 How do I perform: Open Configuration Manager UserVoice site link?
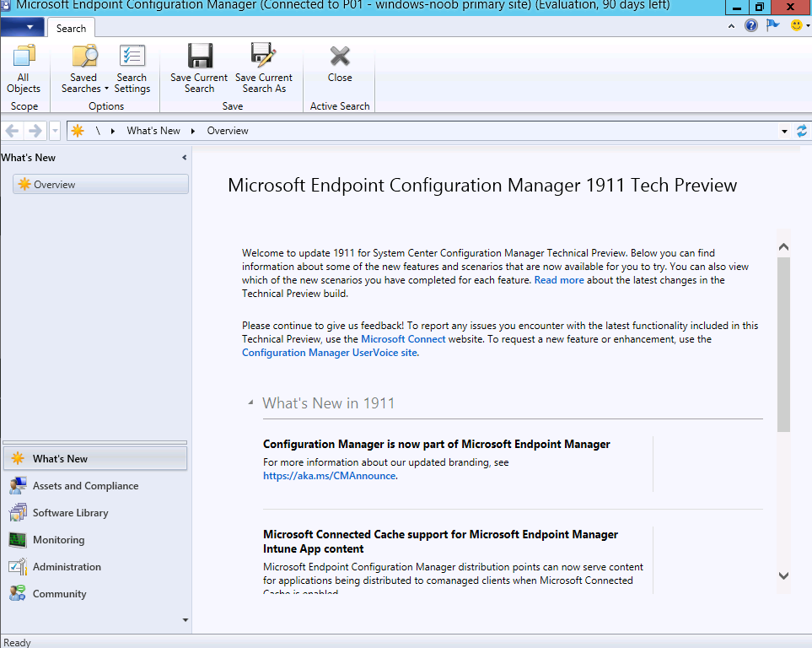[330, 353]
